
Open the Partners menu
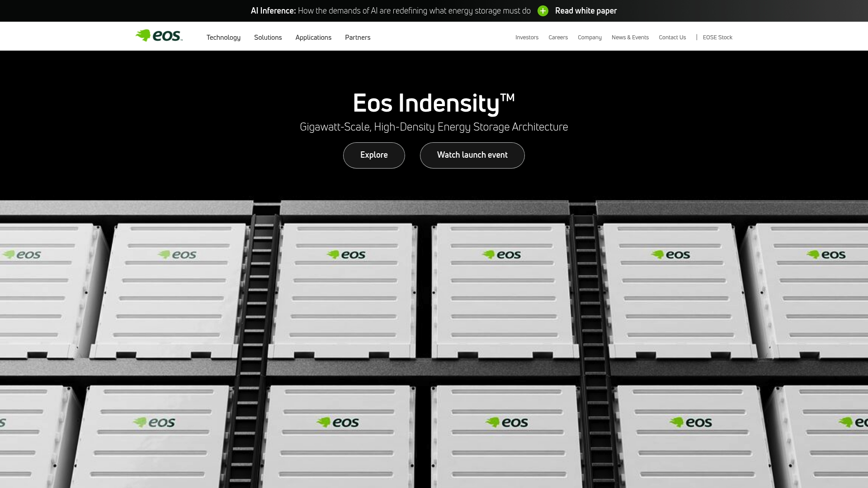pyautogui.click(x=358, y=38)
